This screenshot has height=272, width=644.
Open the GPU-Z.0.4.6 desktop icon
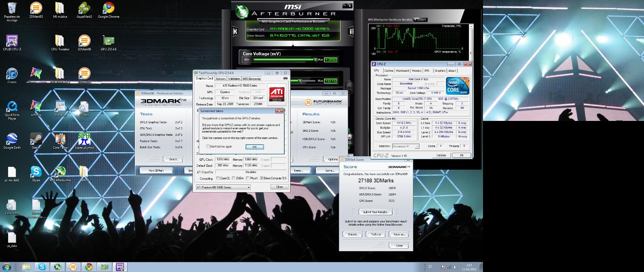click(108, 43)
